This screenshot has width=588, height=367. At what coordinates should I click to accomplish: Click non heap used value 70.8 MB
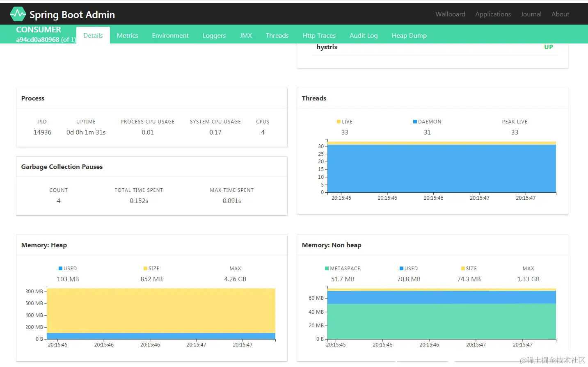point(409,279)
